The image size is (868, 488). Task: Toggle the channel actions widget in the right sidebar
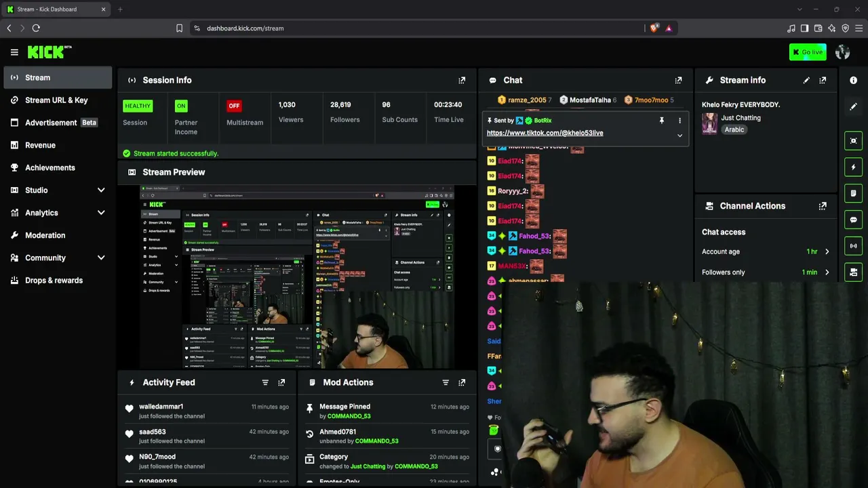[853, 272]
